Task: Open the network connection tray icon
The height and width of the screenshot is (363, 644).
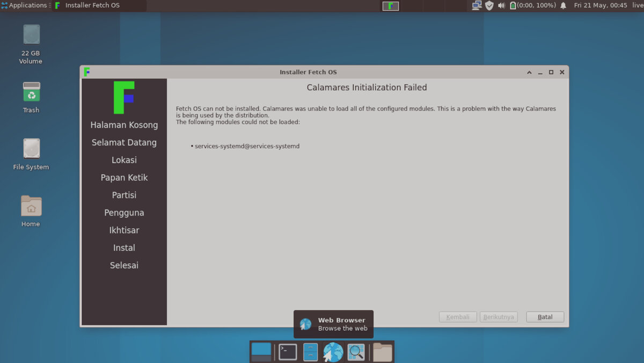Action: click(477, 5)
